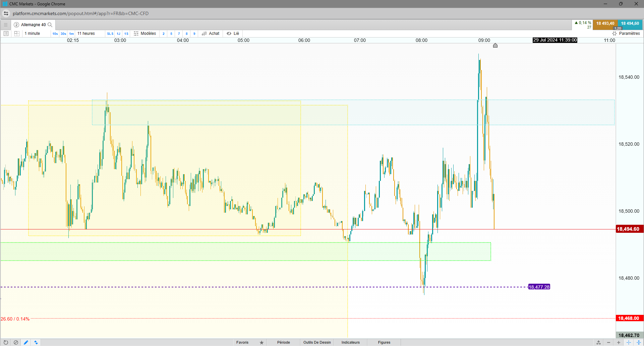Open the hamburger menu beside Allemagne 40
The height and width of the screenshot is (346, 644).
(6, 25)
